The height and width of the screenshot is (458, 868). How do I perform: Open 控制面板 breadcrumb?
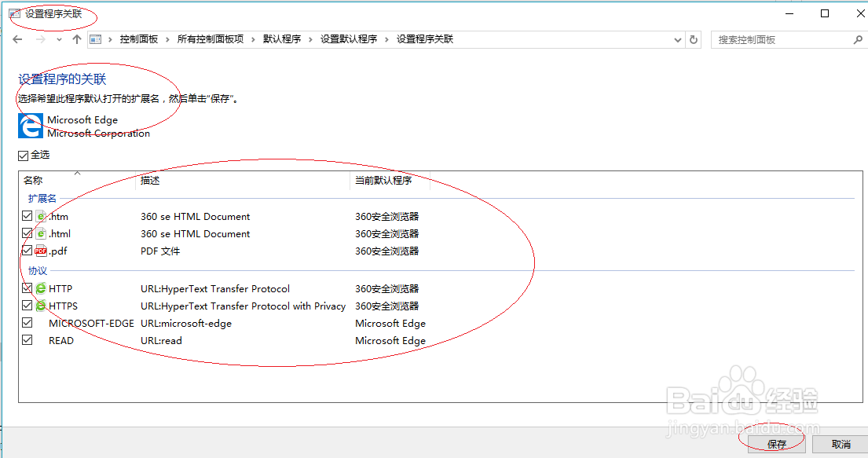[x=139, y=39]
